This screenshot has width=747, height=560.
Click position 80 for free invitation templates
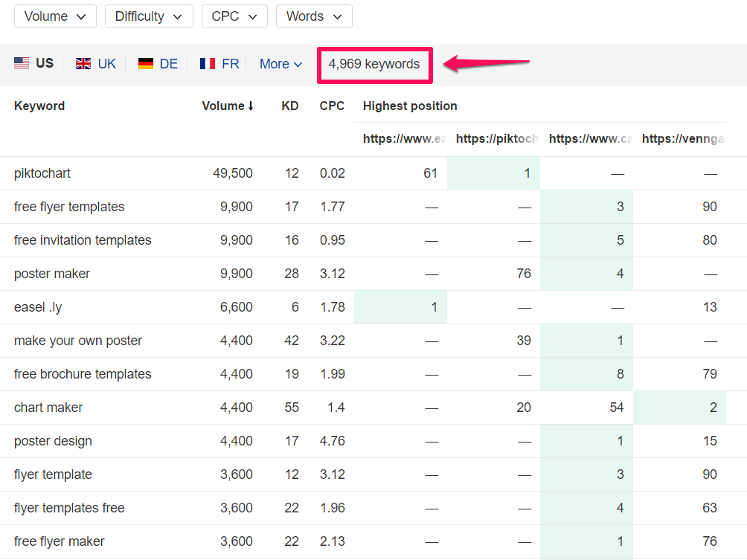pyautogui.click(x=710, y=240)
